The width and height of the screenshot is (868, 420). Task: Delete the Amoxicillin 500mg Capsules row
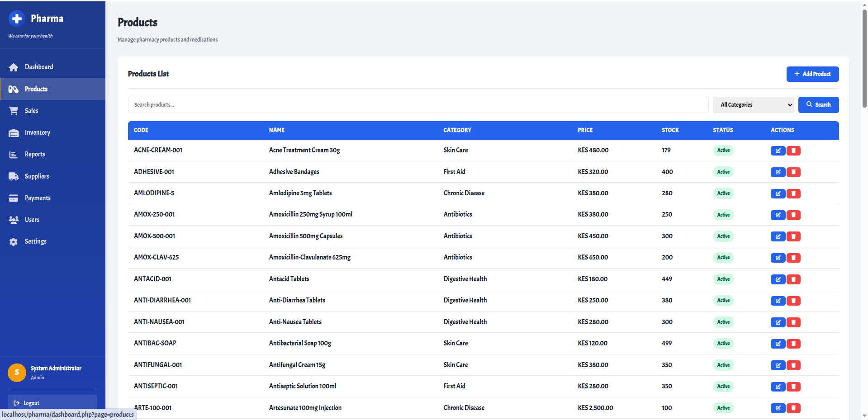click(793, 236)
